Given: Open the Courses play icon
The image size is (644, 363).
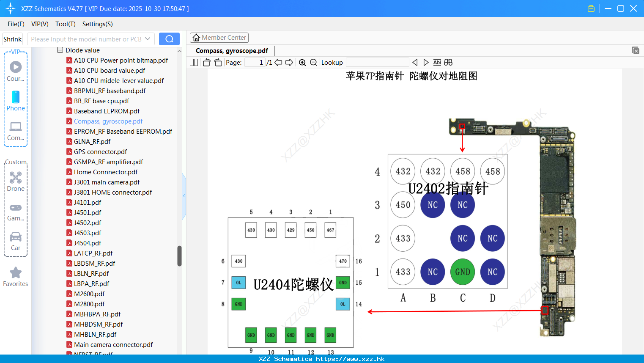Looking at the screenshot, I should 16,67.
